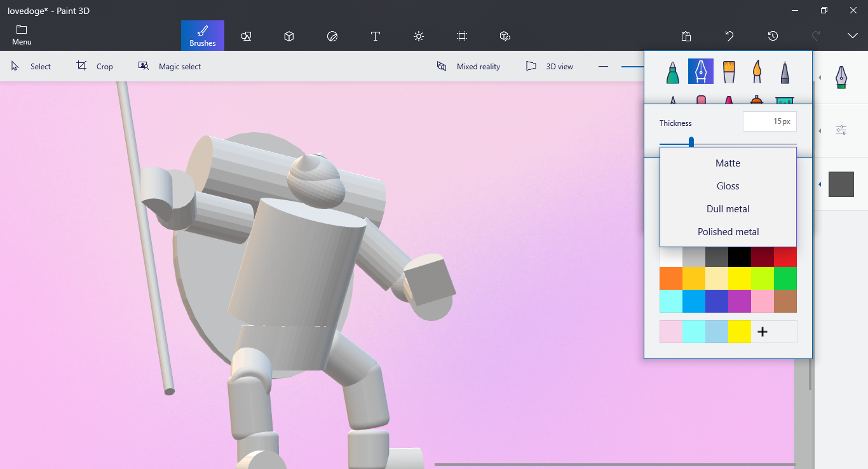
Task: Pick the black color swatch
Action: [740, 257]
